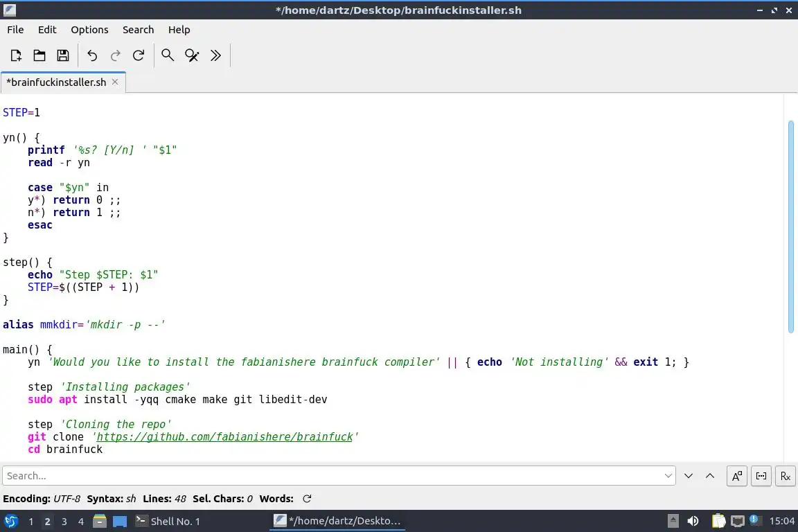
Task: Open the Options menu
Action: click(89, 30)
